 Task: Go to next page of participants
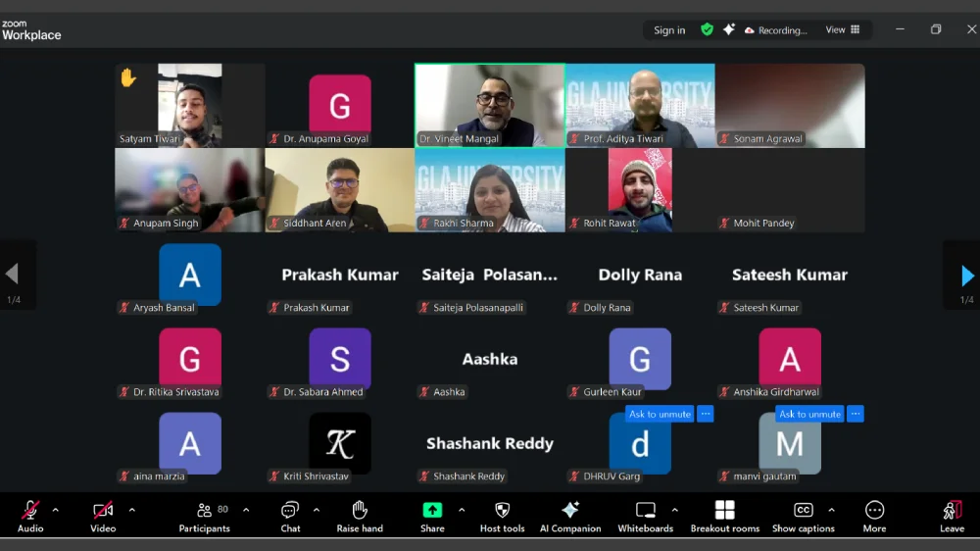pyautogui.click(x=967, y=275)
